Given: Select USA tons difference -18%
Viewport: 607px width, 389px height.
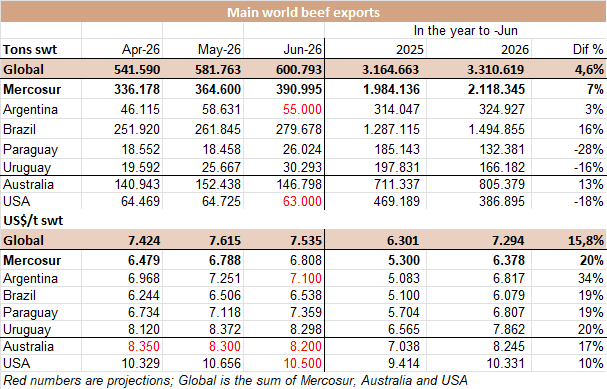Looking at the screenshot, I should 589,201.
